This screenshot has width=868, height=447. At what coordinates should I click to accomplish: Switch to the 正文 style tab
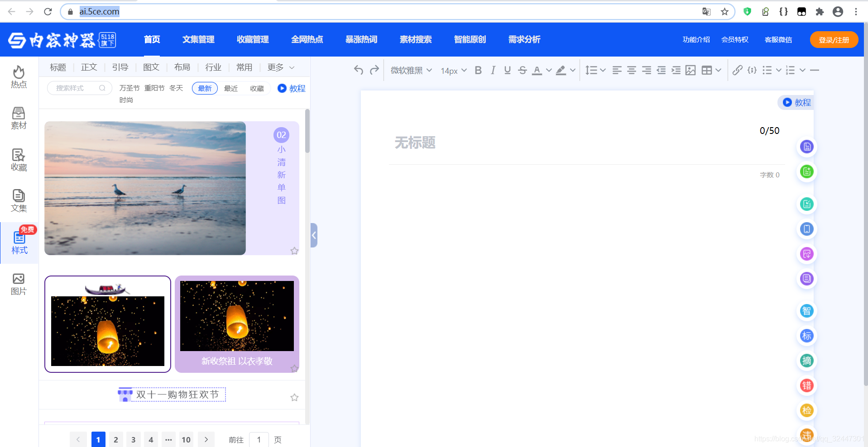pyautogui.click(x=89, y=67)
